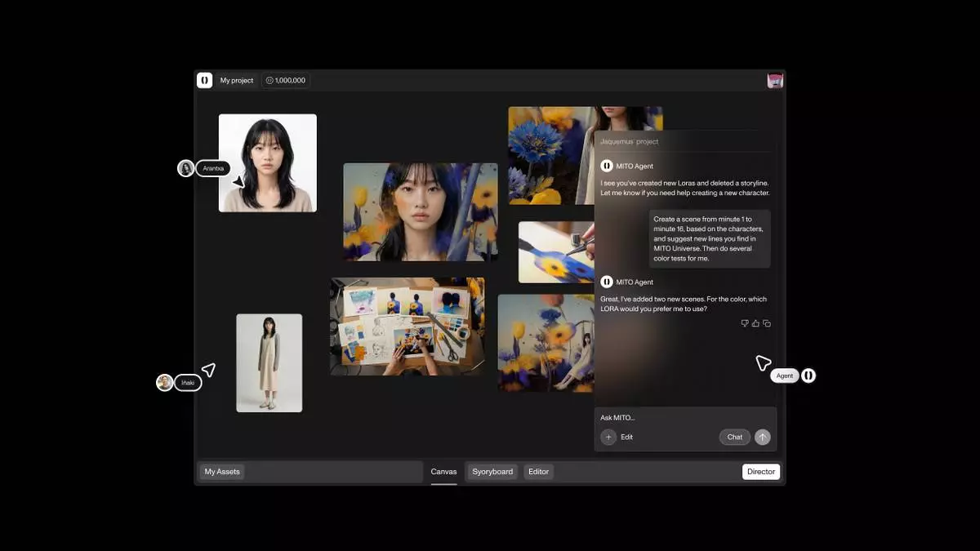Click the Agent cursor logo badge

[x=808, y=375]
